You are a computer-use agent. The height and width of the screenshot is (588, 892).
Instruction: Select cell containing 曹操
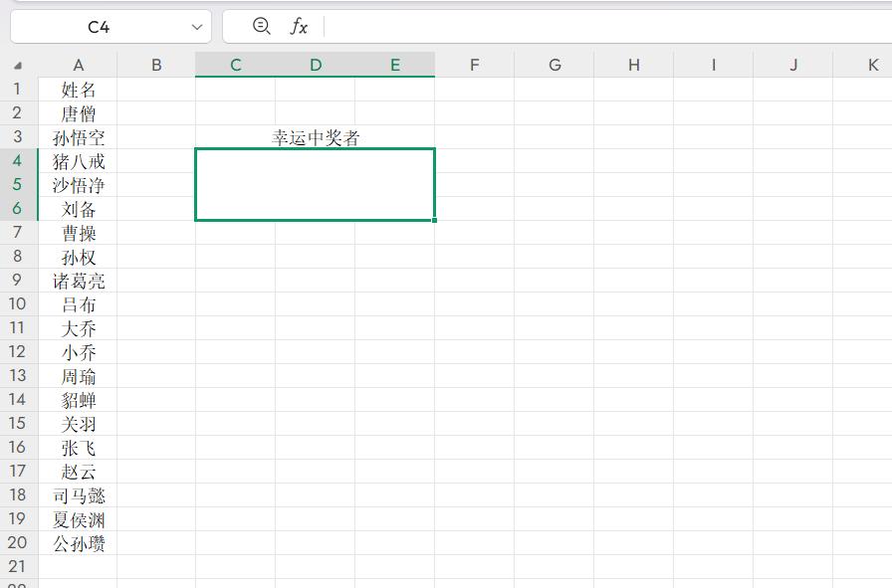pyautogui.click(x=79, y=232)
